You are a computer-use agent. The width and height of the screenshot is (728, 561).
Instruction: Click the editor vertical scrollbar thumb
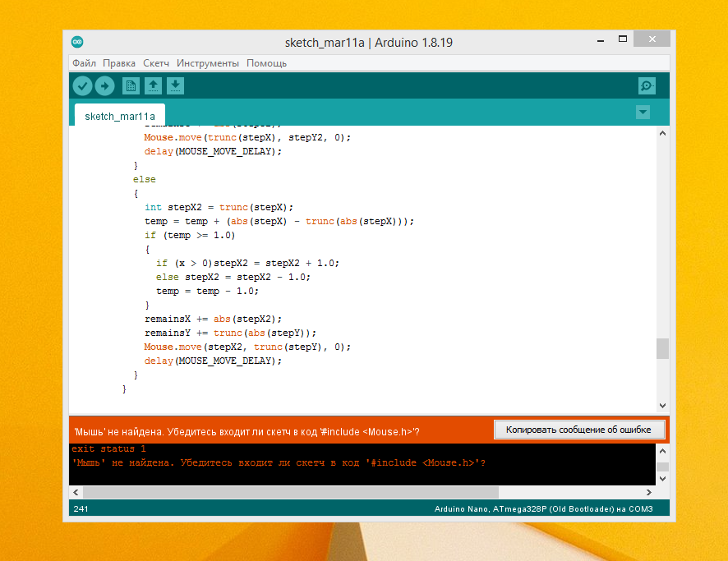662,348
